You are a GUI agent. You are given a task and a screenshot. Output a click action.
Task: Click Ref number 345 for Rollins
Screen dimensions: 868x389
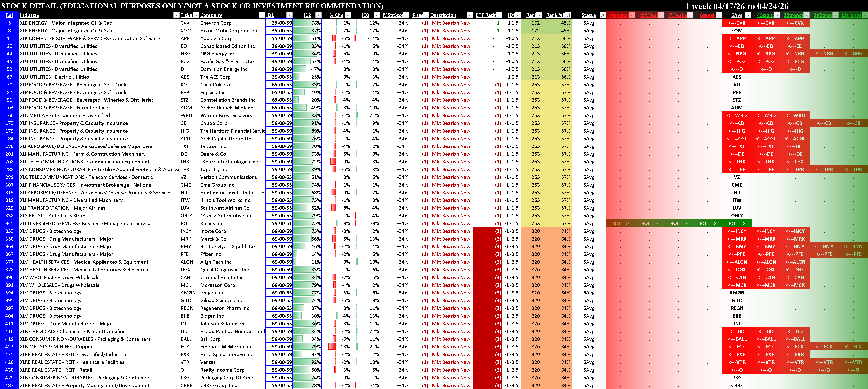coord(9,224)
